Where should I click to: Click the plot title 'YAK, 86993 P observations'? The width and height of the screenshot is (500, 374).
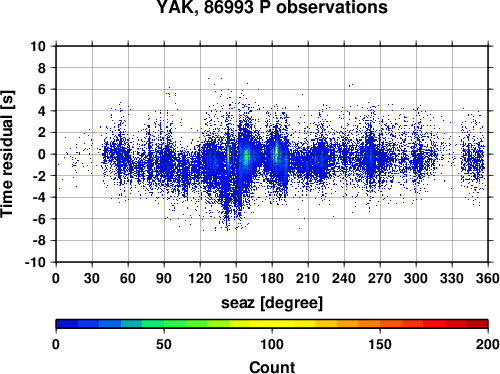272,7
